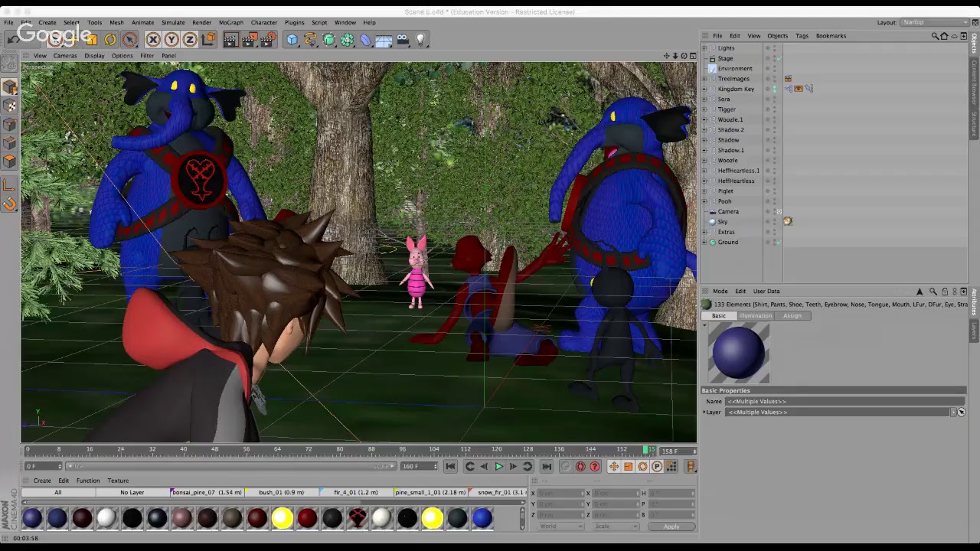
Task: Toggle the Z axis lock
Action: [x=190, y=40]
